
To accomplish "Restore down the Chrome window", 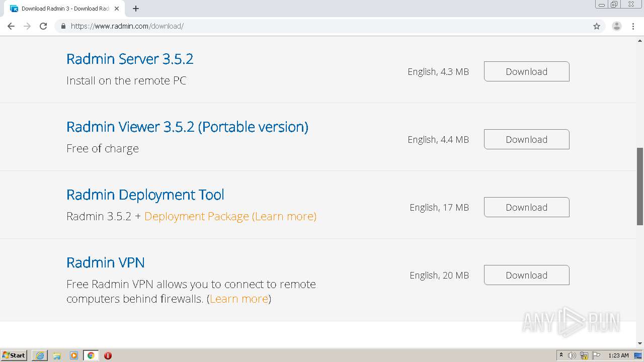I will point(614,5).
